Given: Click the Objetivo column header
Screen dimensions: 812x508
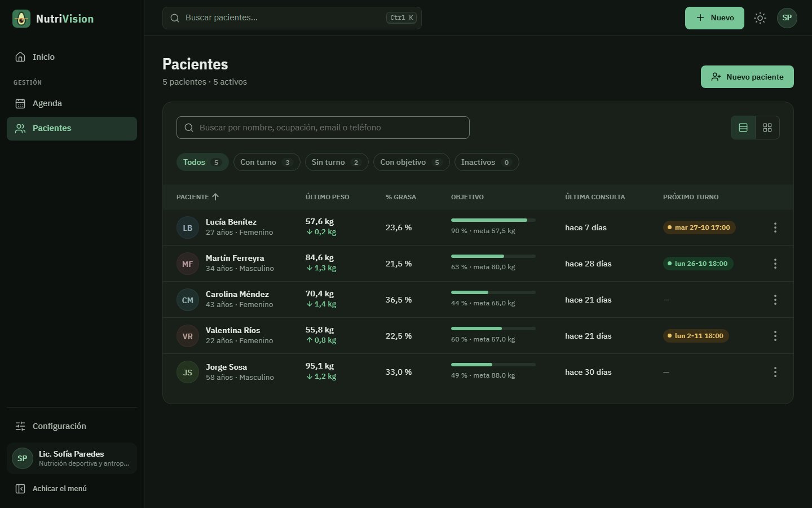Looking at the screenshot, I should click(x=467, y=197).
